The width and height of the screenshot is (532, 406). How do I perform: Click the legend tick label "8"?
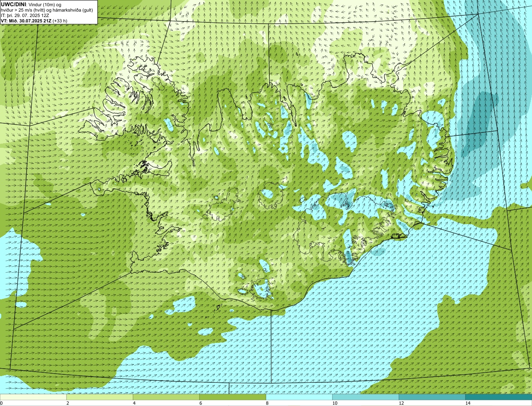click(267, 403)
